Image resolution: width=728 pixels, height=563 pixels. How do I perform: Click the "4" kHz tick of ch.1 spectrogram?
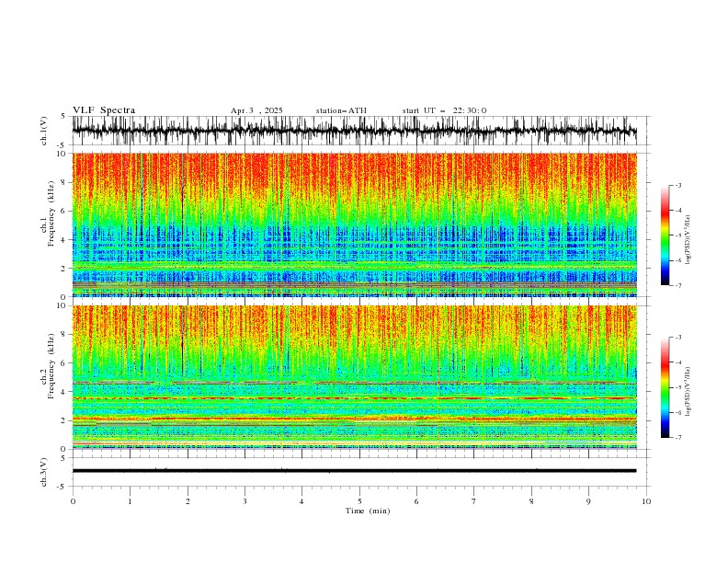click(64, 240)
